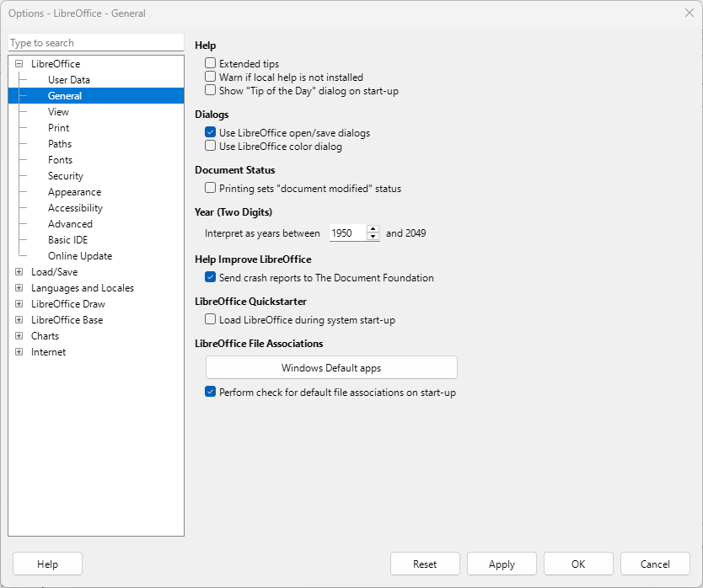Increase the two-digit year start value
The image size is (703, 588).
tap(373, 229)
